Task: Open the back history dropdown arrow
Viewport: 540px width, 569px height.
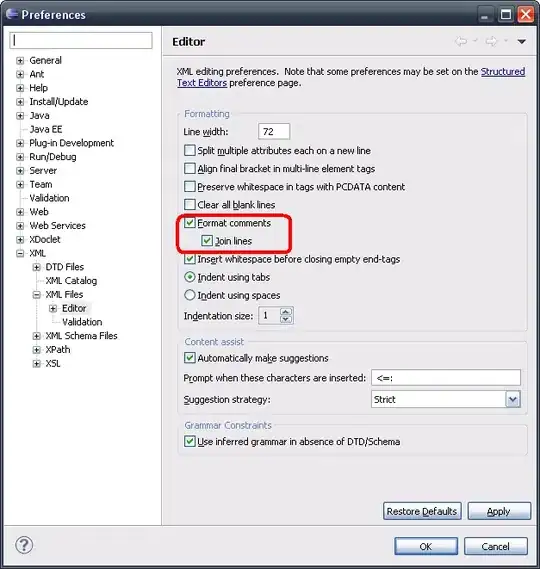Action: tap(475, 41)
